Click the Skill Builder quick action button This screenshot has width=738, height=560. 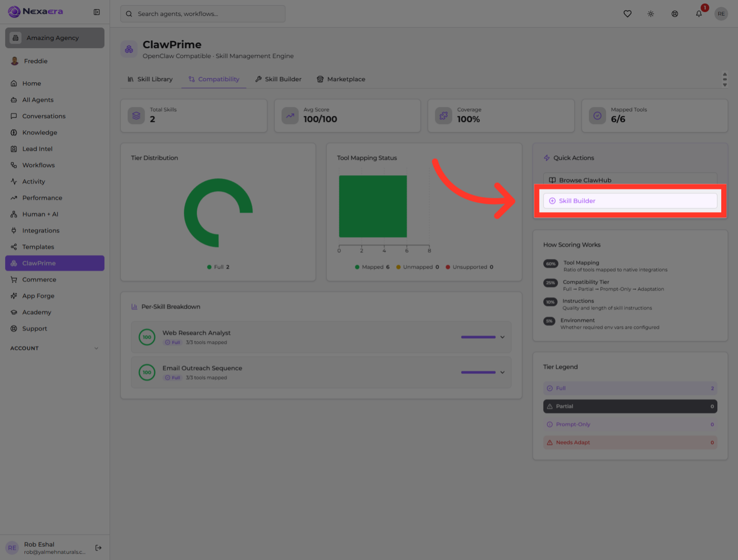[630, 201]
